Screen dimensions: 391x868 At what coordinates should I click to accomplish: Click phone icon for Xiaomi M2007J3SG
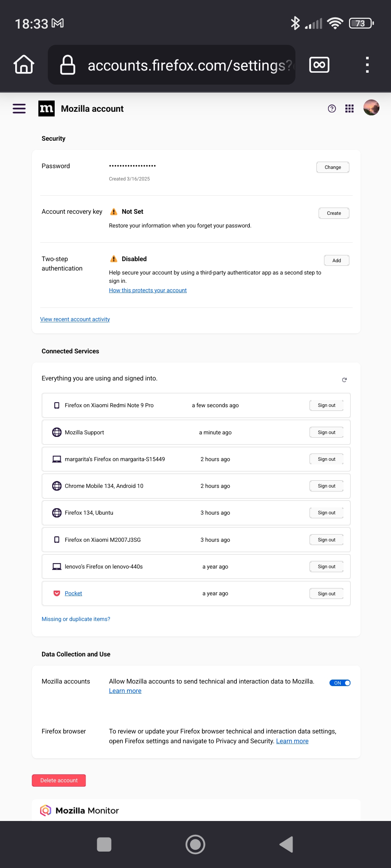(57, 540)
